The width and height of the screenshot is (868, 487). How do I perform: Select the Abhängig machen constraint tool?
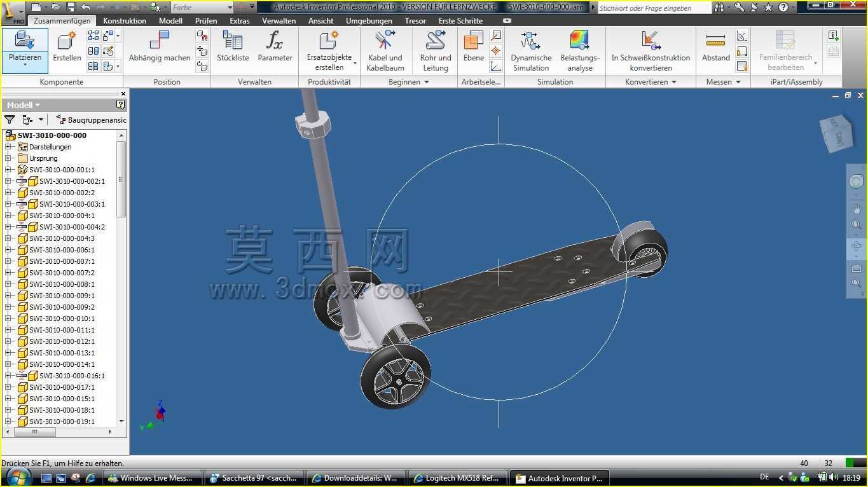click(160, 47)
